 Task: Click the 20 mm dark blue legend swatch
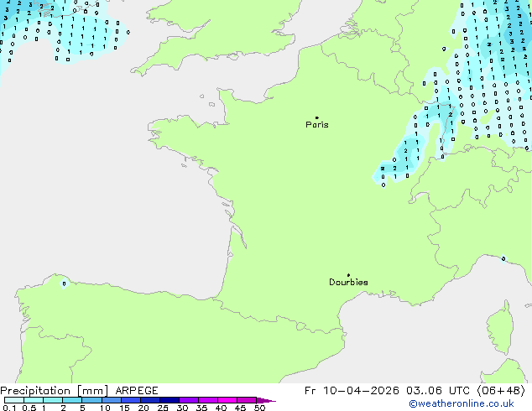[150, 400]
